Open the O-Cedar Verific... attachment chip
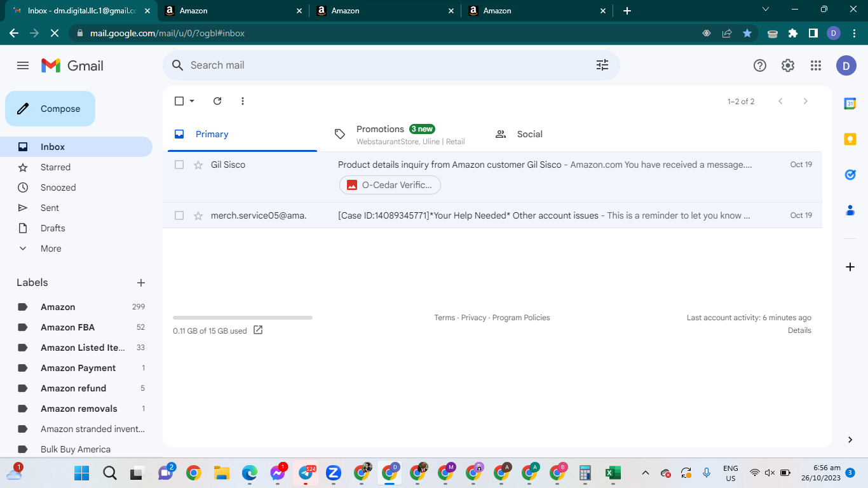The width and height of the screenshot is (868, 488). (390, 185)
